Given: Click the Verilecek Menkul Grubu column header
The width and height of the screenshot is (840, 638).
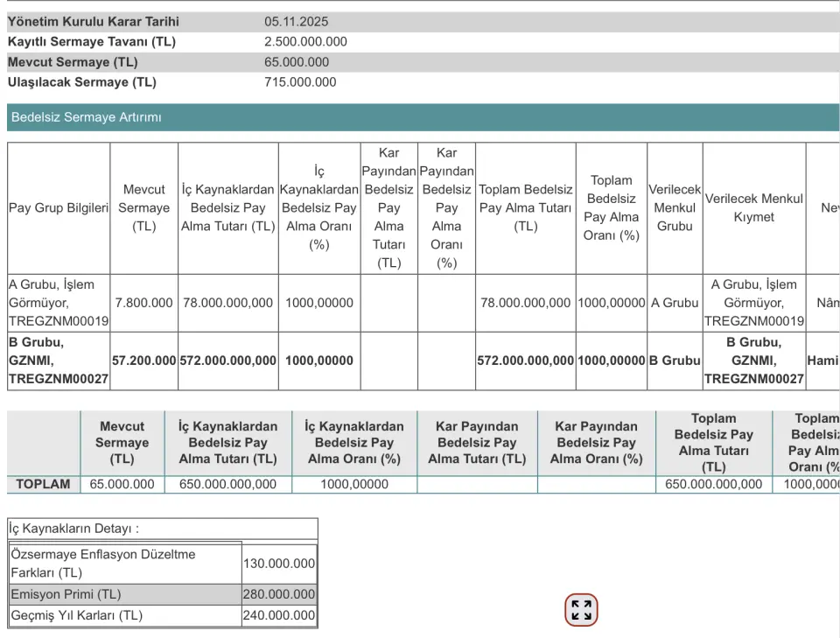Looking at the screenshot, I should (675, 208).
